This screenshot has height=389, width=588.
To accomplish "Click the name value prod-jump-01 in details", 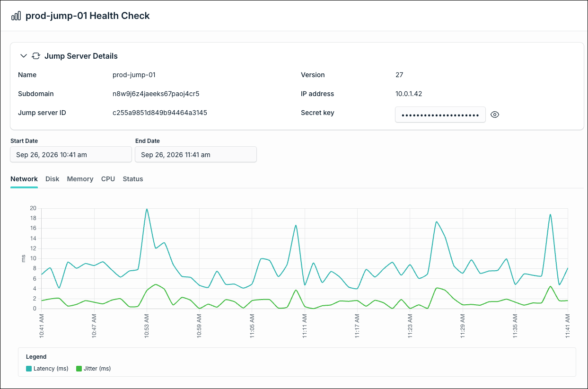I will pos(134,75).
